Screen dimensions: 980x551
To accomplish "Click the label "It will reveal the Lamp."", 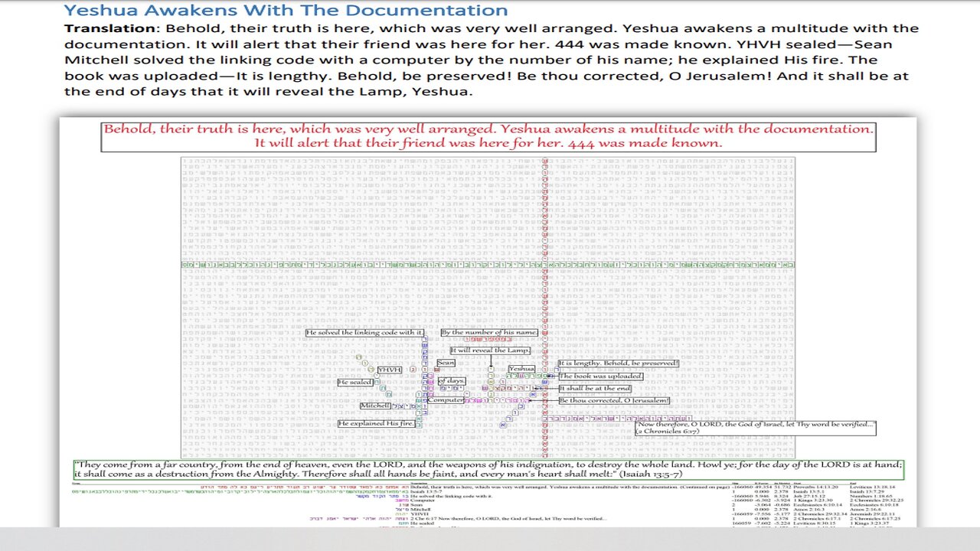I will pyautogui.click(x=490, y=350).
